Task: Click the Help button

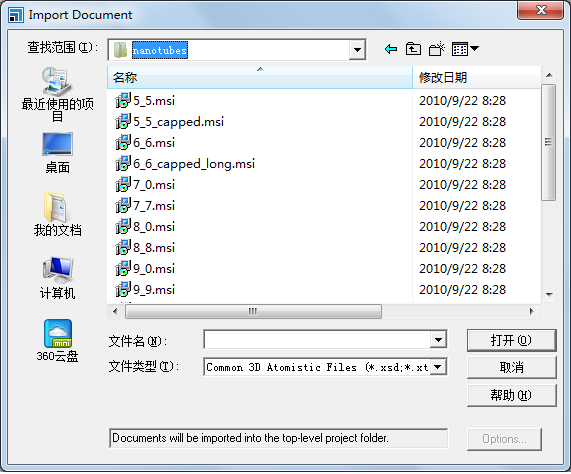Action: click(x=511, y=395)
